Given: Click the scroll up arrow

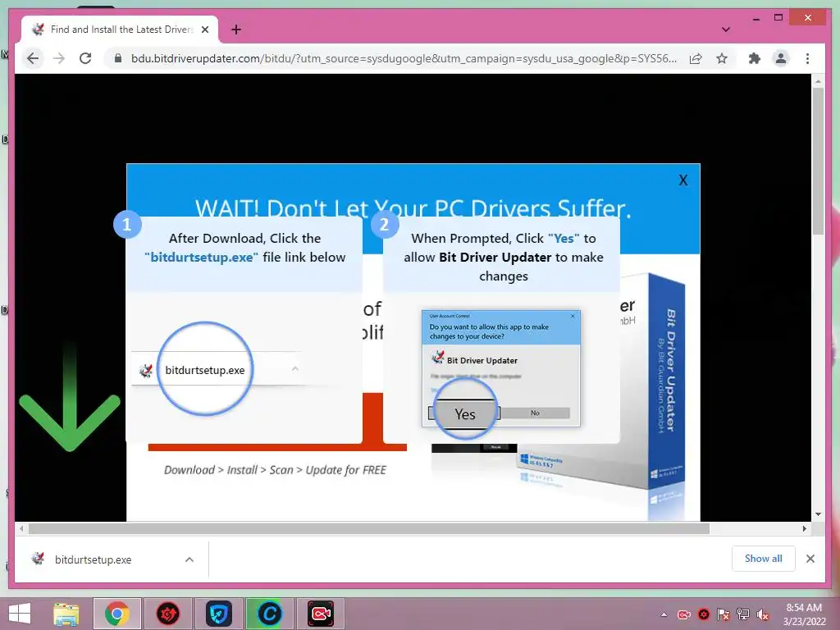Looking at the screenshot, I should click(x=818, y=81).
